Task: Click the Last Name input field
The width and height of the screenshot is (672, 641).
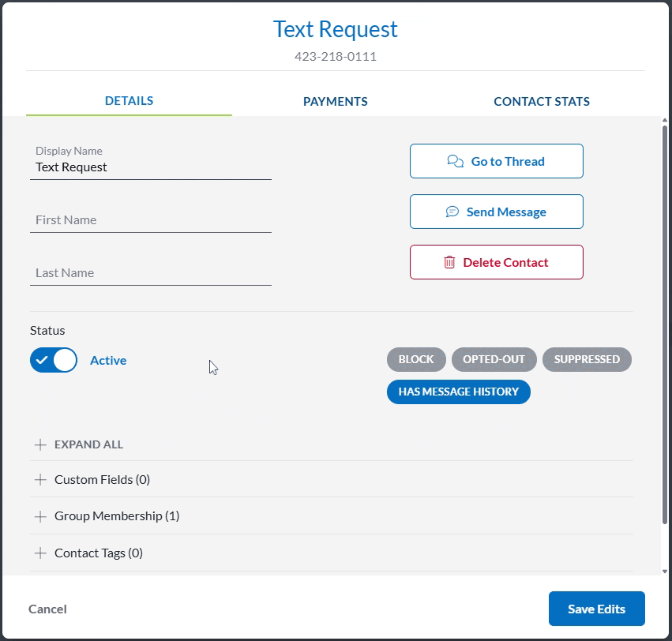Action: click(151, 273)
